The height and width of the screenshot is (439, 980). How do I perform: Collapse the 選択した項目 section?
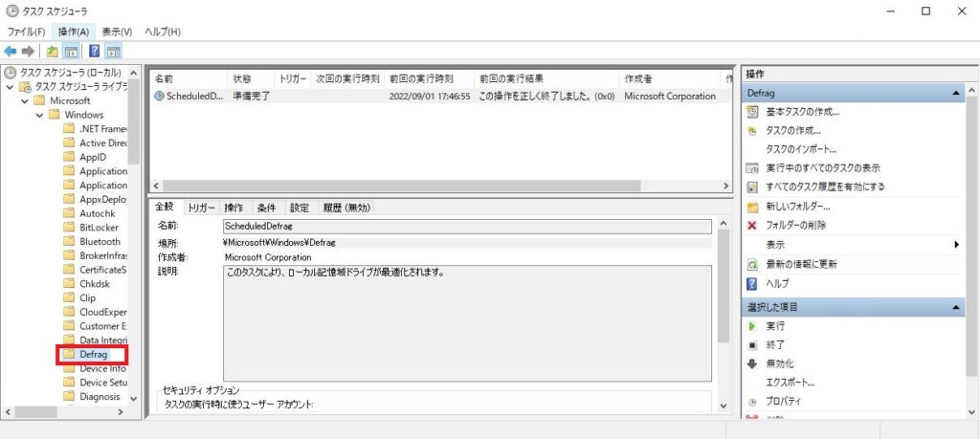point(955,307)
